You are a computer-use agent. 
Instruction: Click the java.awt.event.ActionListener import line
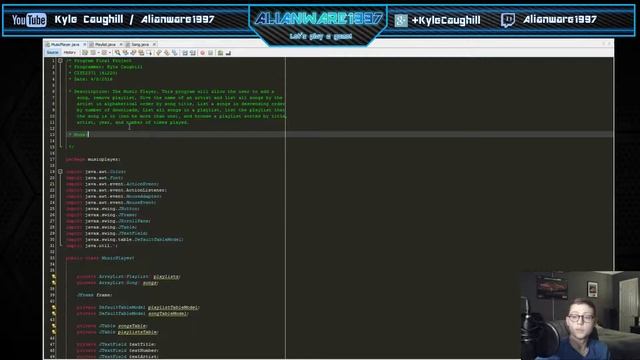click(116, 190)
